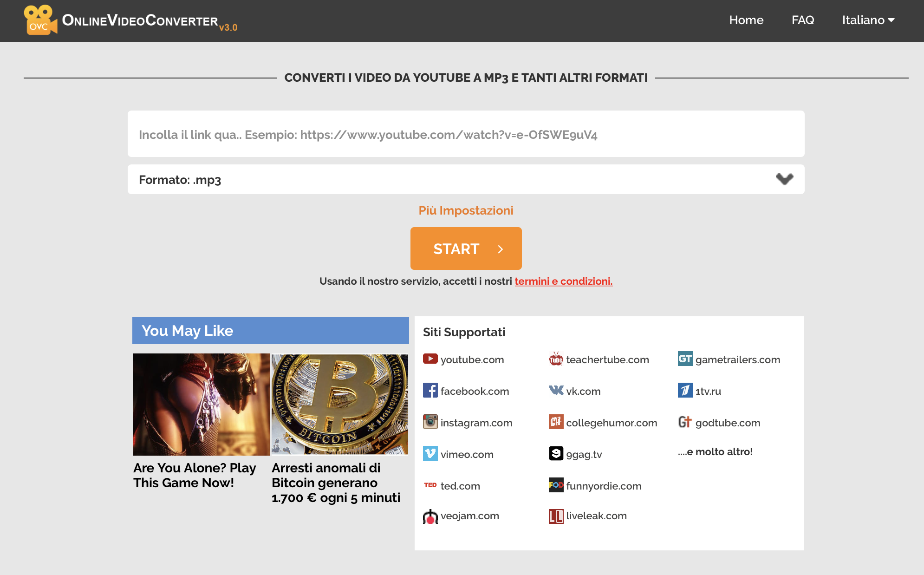This screenshot has height=575, width=924.
Task: Open the Bitcoin coin ad thumbnail
Action: coord(339,404)
